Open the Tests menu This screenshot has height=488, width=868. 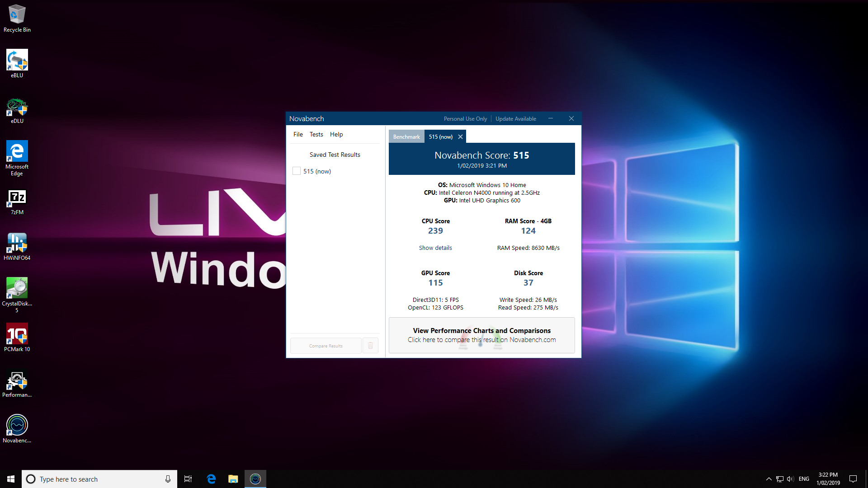pyautogui.click(x=316, y=134)
